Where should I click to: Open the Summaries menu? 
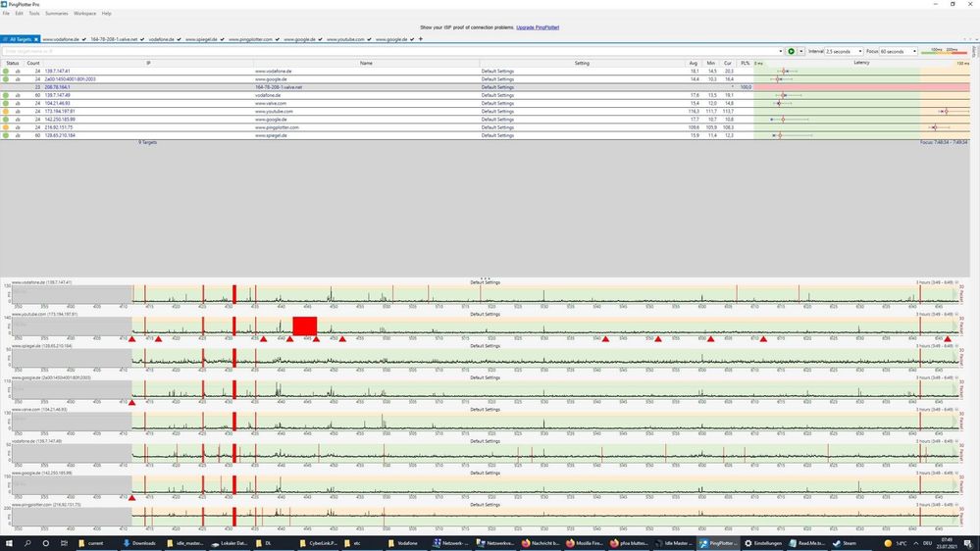pos(56,13)
